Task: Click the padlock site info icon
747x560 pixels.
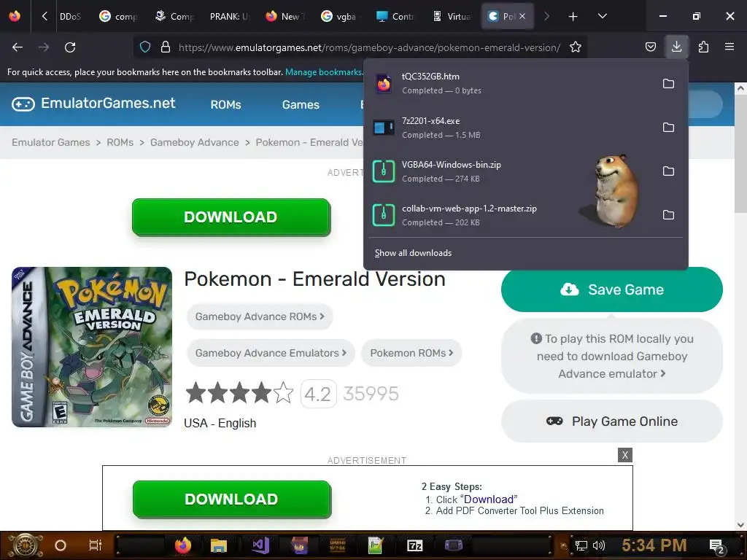Action: click(166, 47)
